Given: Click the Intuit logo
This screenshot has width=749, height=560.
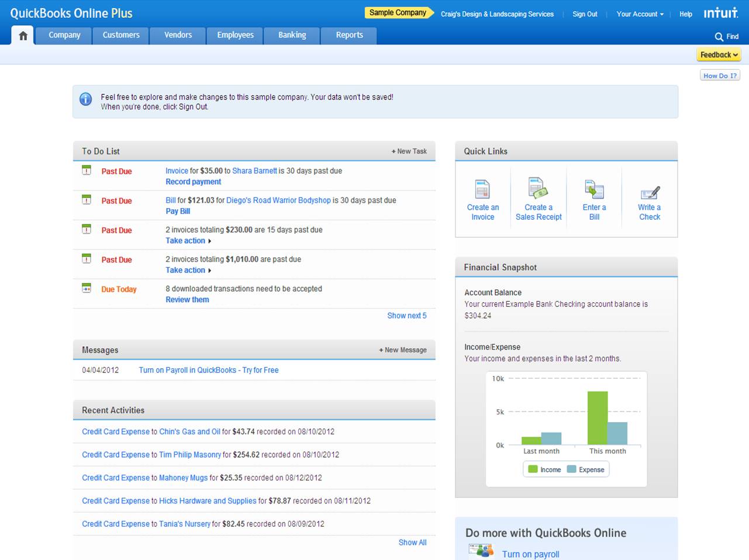Looking at the screenshot, I should coord(720,13).
